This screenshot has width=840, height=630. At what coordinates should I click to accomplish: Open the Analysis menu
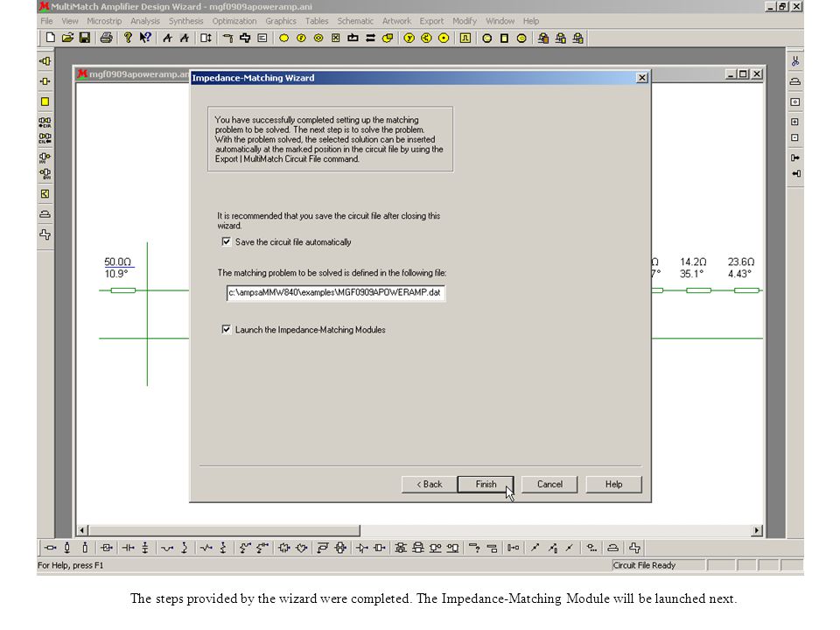click(x=145, y=21)
